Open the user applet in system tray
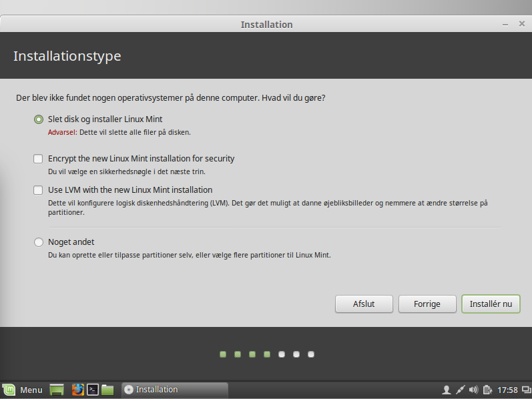This screenshot has height=399, width=532. 447,390
